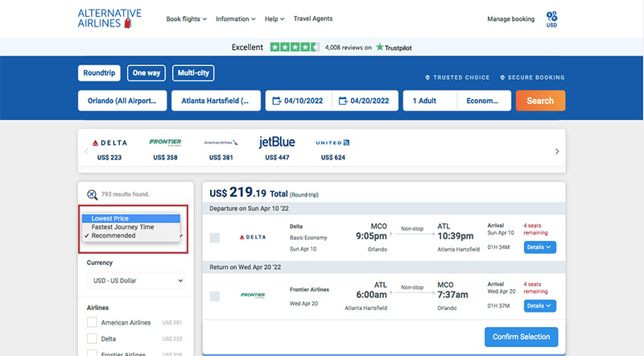This screenshot has width=644, height=356.
Task: Click the US$ 381 American price
Action: point(221,157)
